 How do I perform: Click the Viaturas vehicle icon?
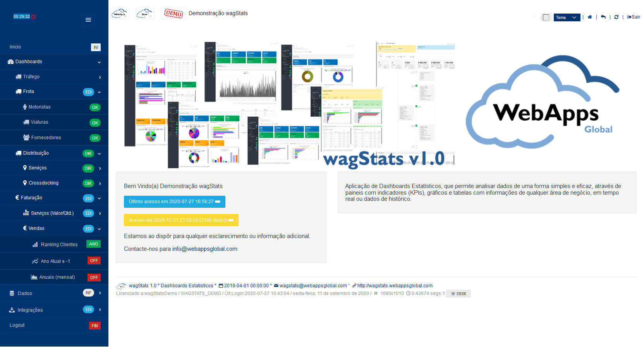26,122
